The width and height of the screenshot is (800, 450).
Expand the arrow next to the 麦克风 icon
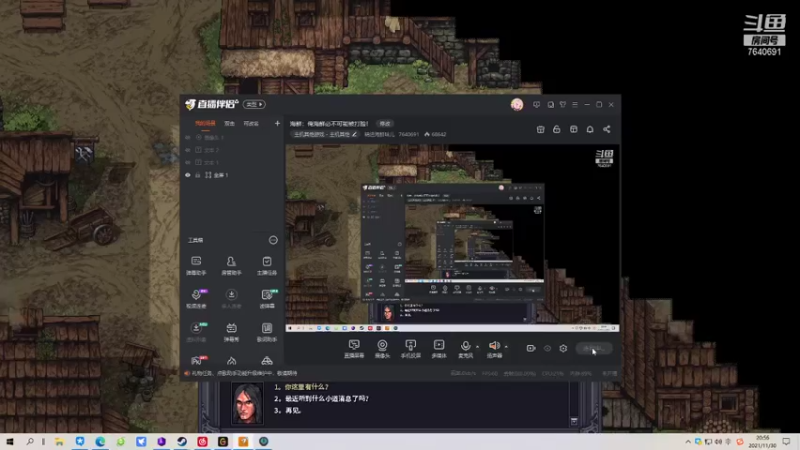[477, 347]
